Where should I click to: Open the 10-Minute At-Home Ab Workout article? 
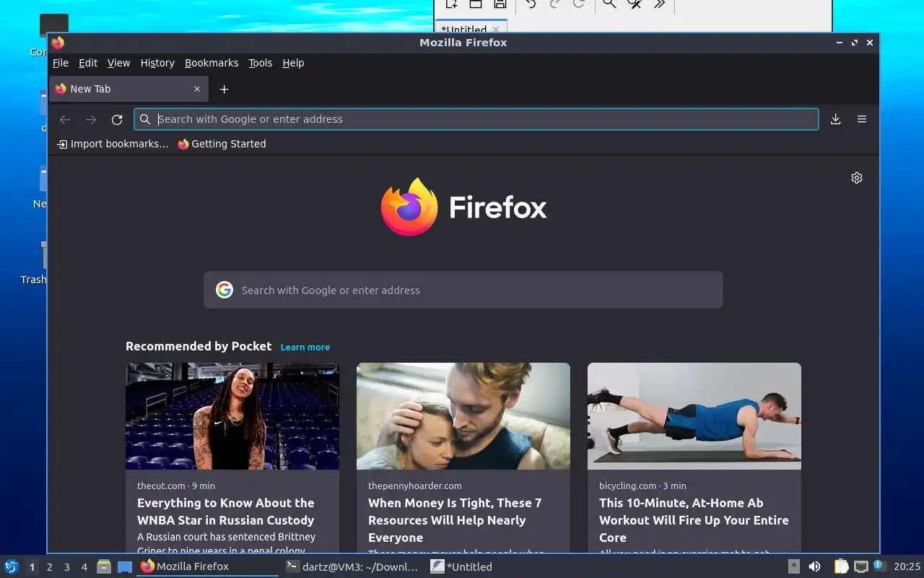coord(694,520)
